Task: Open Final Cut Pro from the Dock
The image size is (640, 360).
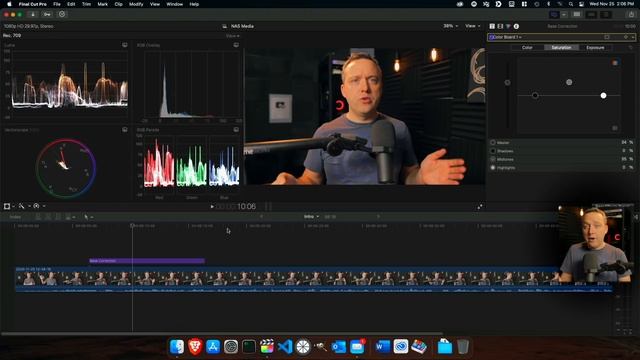Action: click(x=267, y=347)
